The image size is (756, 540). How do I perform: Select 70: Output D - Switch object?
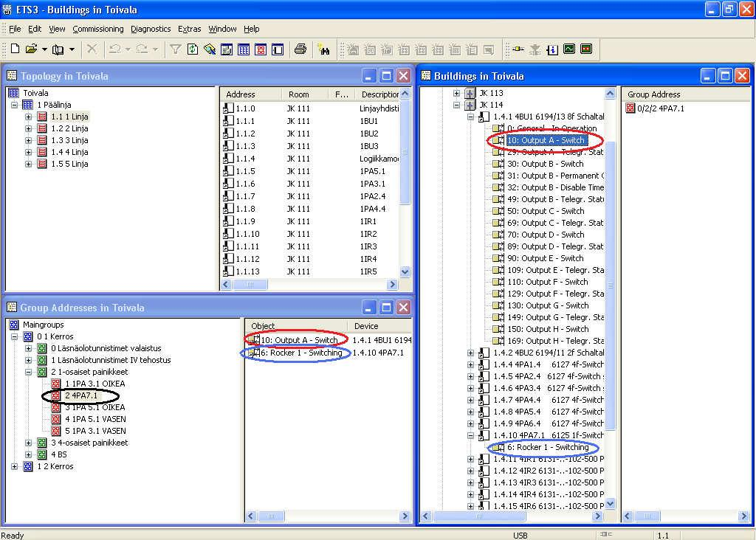[546, 235]
